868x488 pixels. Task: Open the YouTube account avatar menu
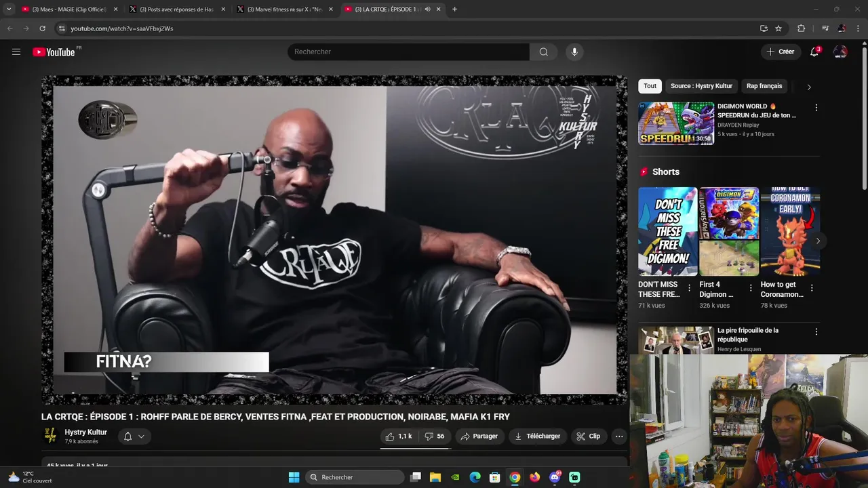840,52
